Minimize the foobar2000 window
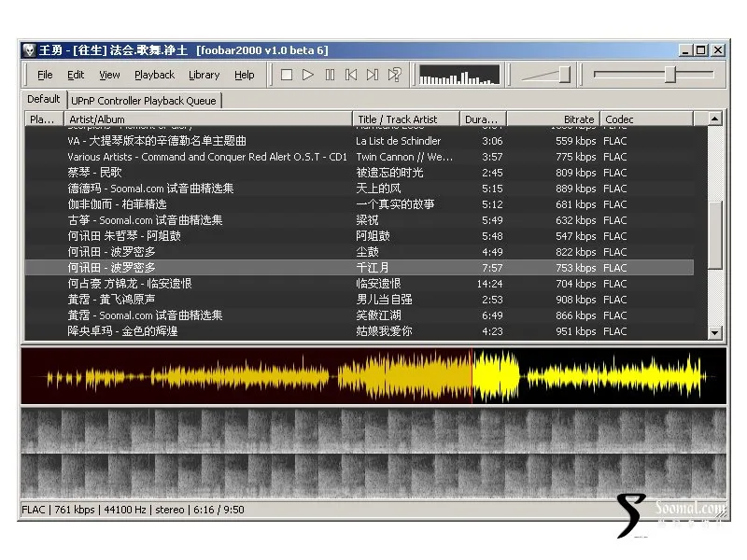747x560 pixels. (x=685, y=50)
